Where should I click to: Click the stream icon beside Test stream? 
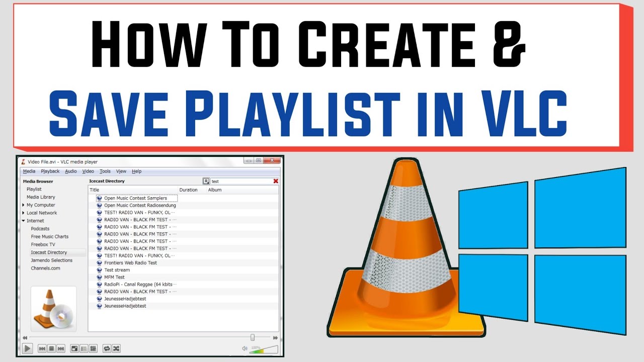click(x=99, y=270)
